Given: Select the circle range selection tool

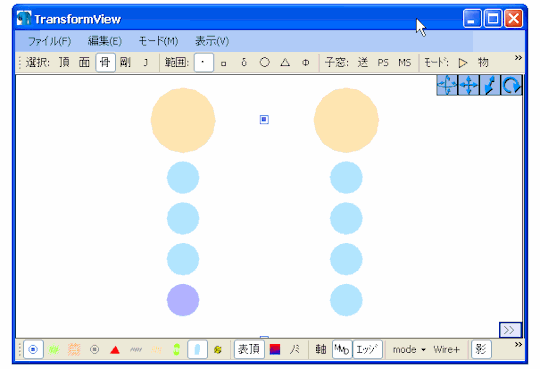Looking at the screenshot, I should pos(264,62).
